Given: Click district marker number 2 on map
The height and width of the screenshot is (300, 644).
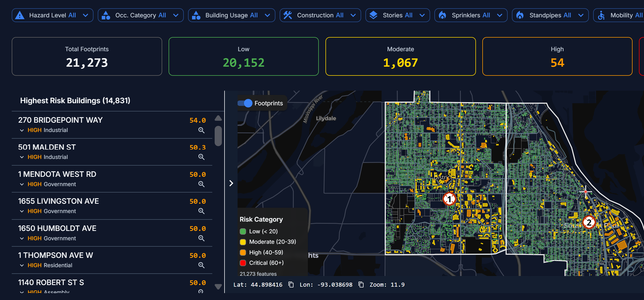Looking at the screenshot, I should tap(589, 222).
